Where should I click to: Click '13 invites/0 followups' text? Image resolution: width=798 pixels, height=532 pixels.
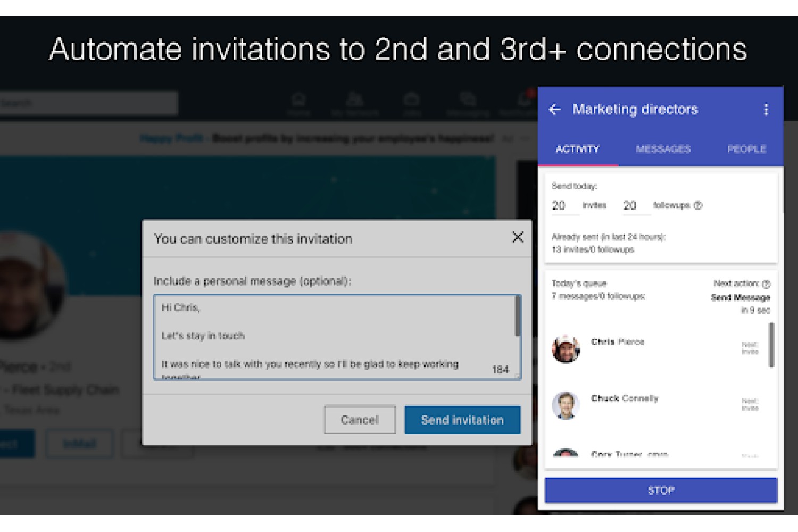[x=593, y=250]
